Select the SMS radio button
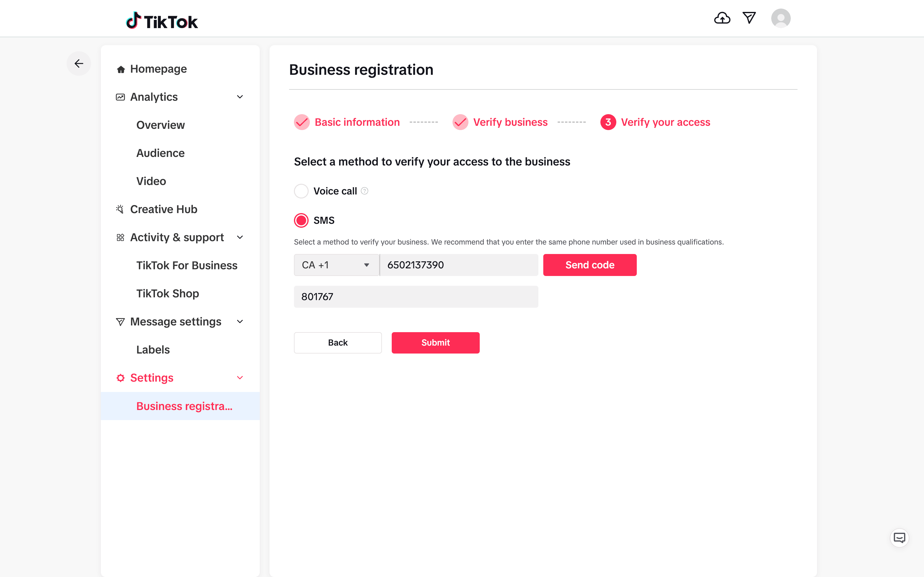 pos(301,220)
